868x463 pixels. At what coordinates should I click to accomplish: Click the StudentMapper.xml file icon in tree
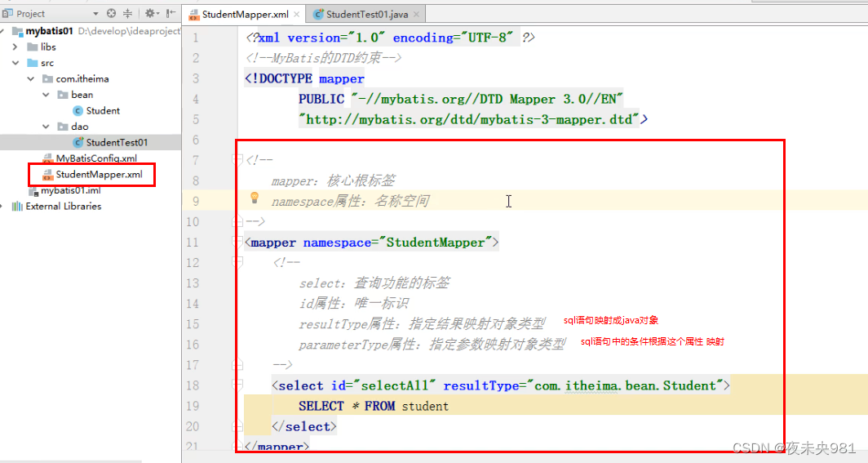click(47, 175)
